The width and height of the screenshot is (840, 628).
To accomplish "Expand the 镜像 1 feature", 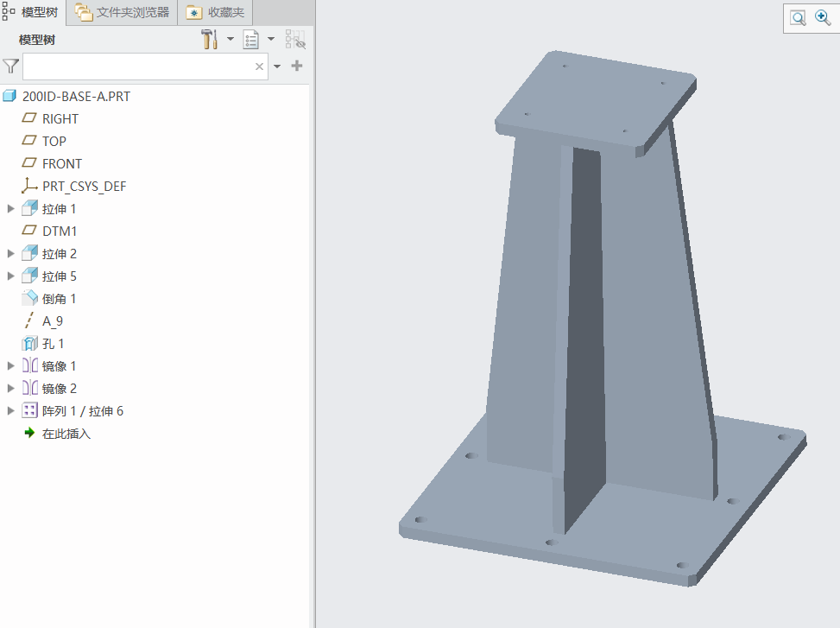I will tap(10, 366).
